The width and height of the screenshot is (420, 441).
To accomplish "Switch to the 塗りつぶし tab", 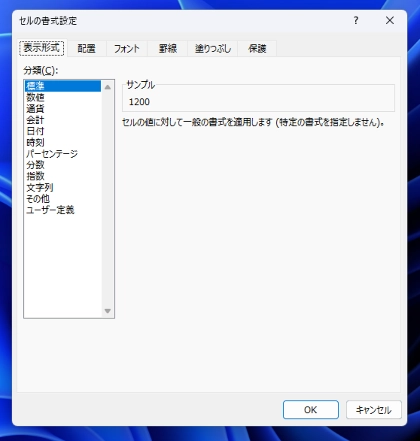I will point(213,49).
